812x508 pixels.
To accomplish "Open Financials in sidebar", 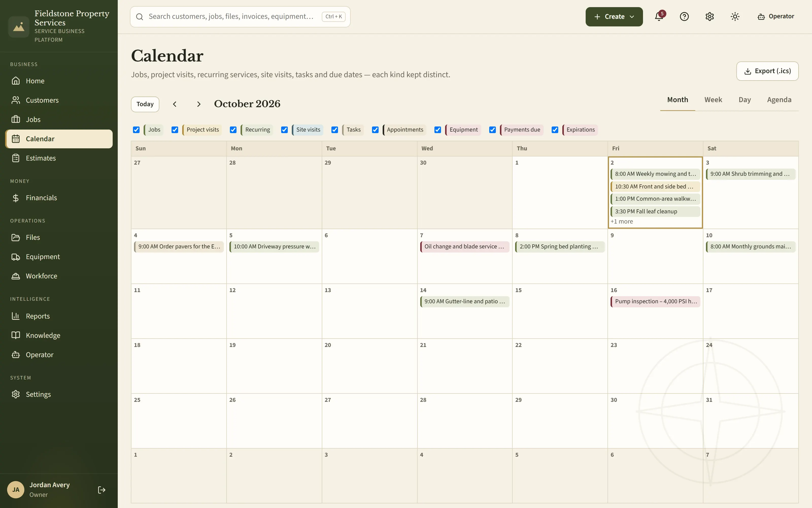I will pos(59,198).
